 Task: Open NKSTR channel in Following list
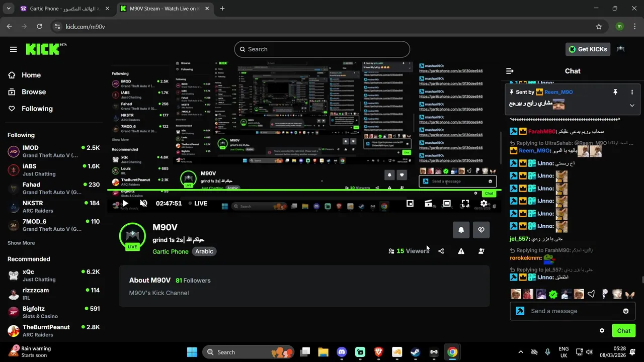pyautogui.click(x=53, y=207)
